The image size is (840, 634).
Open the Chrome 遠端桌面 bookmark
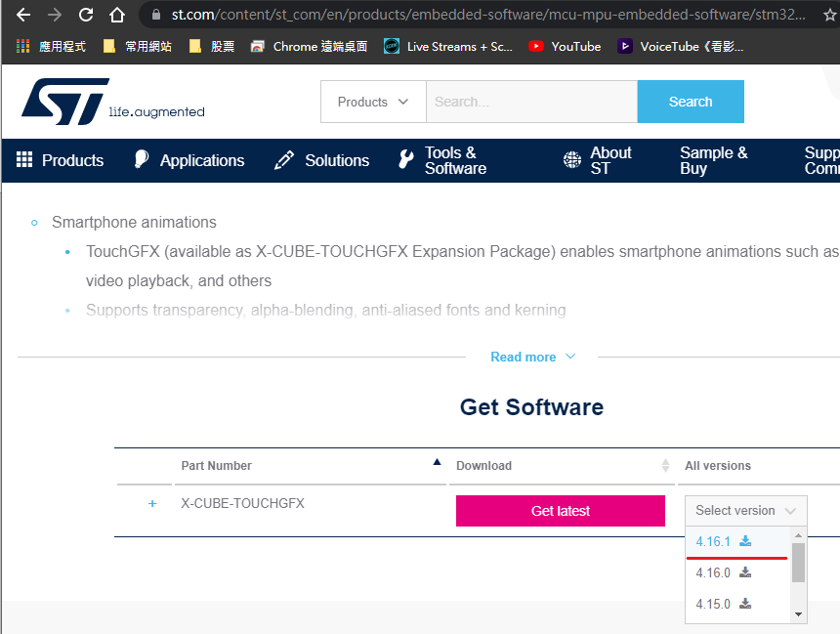[309, 47]
